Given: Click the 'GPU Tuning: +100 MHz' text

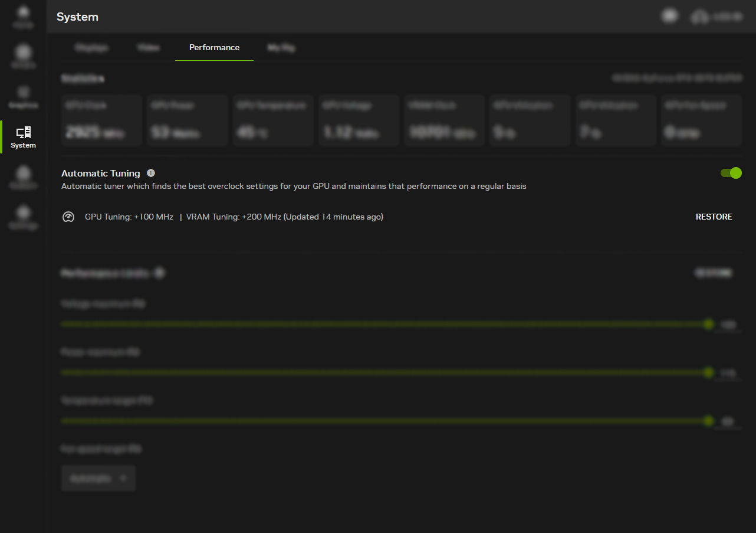Looking at the screenshot, I should coord(129,217).
